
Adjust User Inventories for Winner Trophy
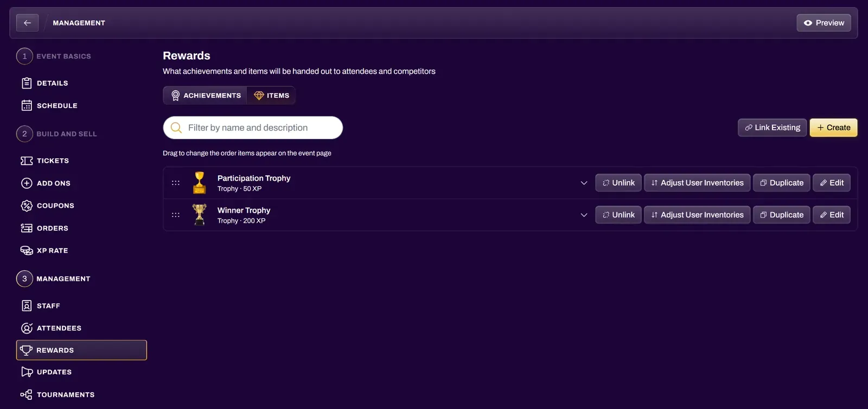click(697, 215)
